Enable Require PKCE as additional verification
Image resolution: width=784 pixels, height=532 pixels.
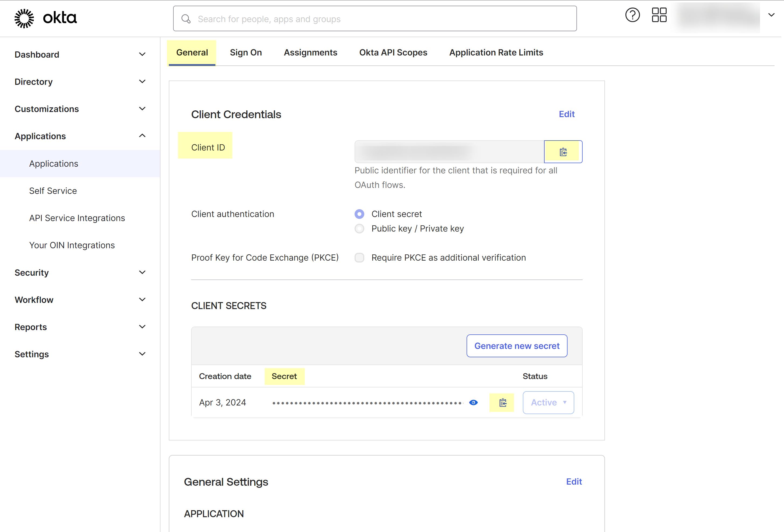click(359, 258)
